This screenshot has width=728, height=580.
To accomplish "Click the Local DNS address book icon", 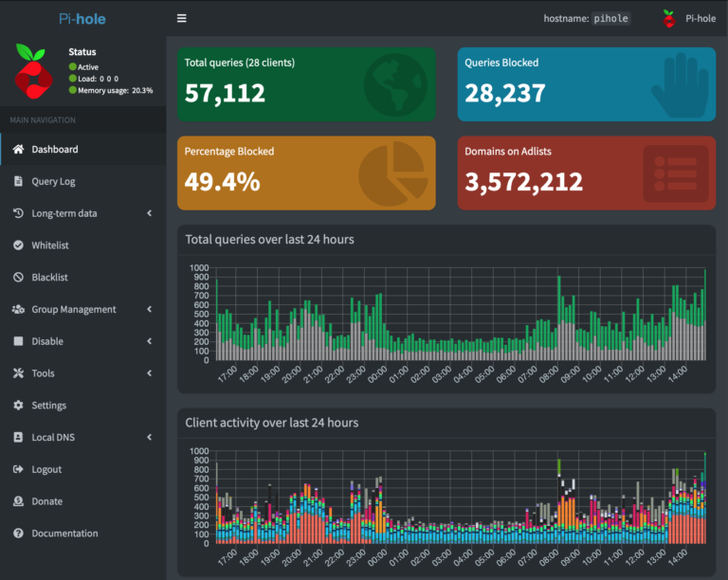I will coord(18,437).
